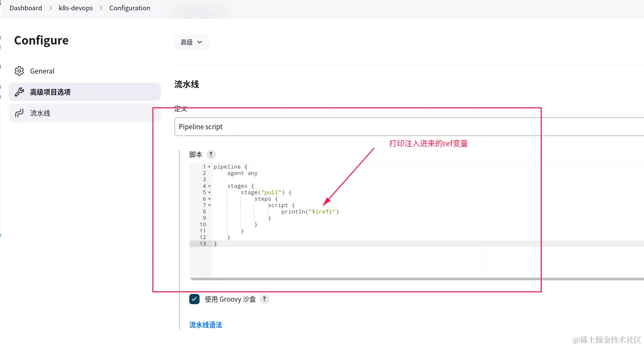Collapse the fold arrow on line 1

pos(209,167)
